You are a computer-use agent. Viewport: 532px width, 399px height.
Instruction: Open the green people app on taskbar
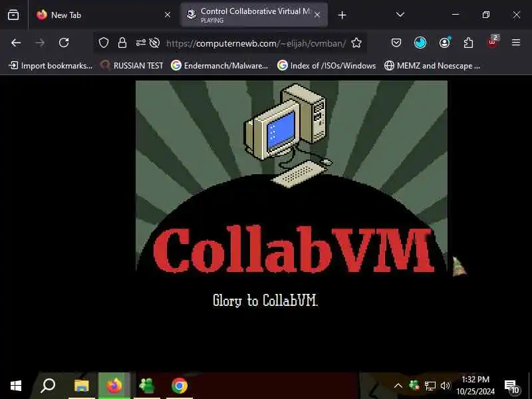(147, 386)
